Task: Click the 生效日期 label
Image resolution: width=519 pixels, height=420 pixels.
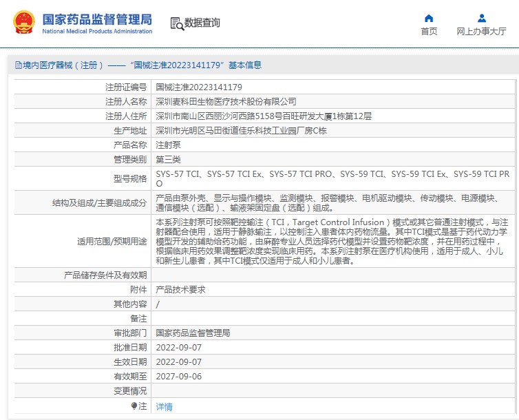Action: pos(130,361)
